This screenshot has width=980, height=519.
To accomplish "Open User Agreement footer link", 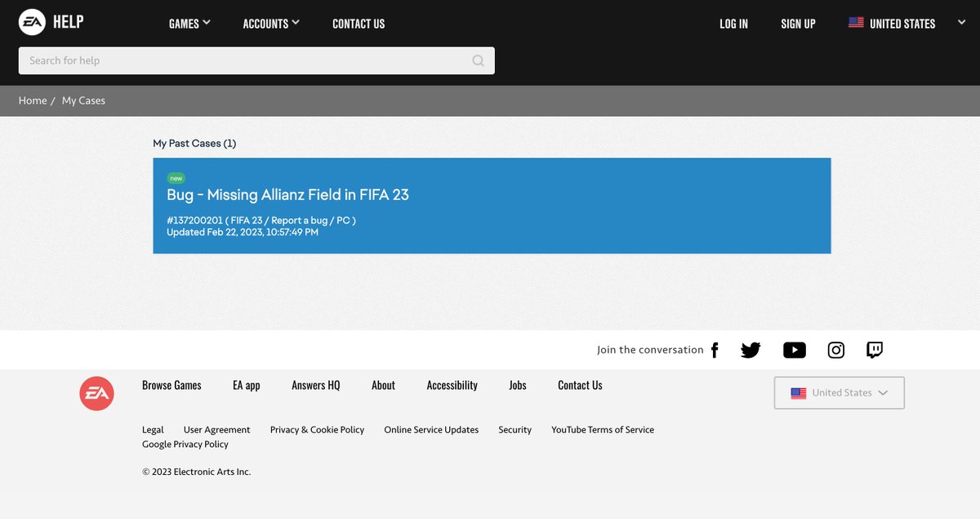I will click(217, 430).
